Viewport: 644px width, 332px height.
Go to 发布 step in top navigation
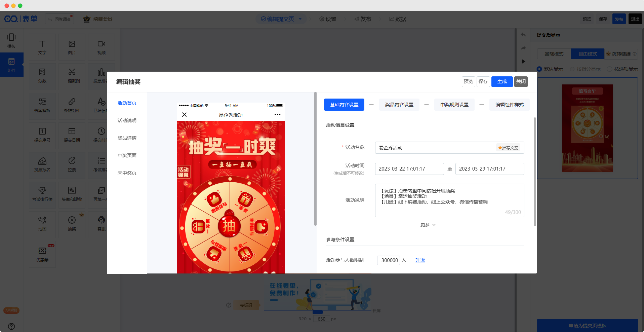click(x=363, y=19)
